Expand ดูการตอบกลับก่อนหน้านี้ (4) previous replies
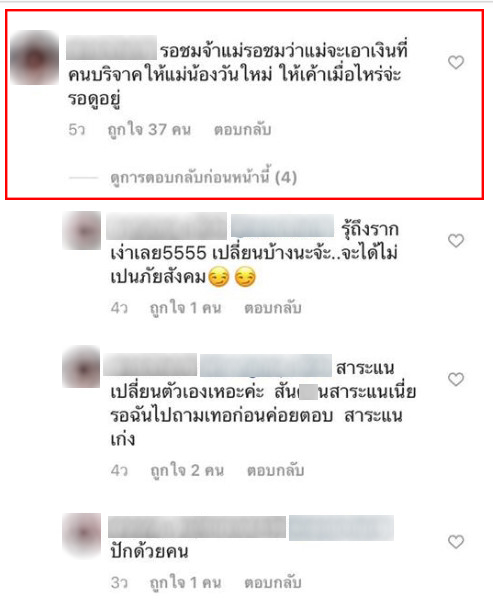 (203, 178)
